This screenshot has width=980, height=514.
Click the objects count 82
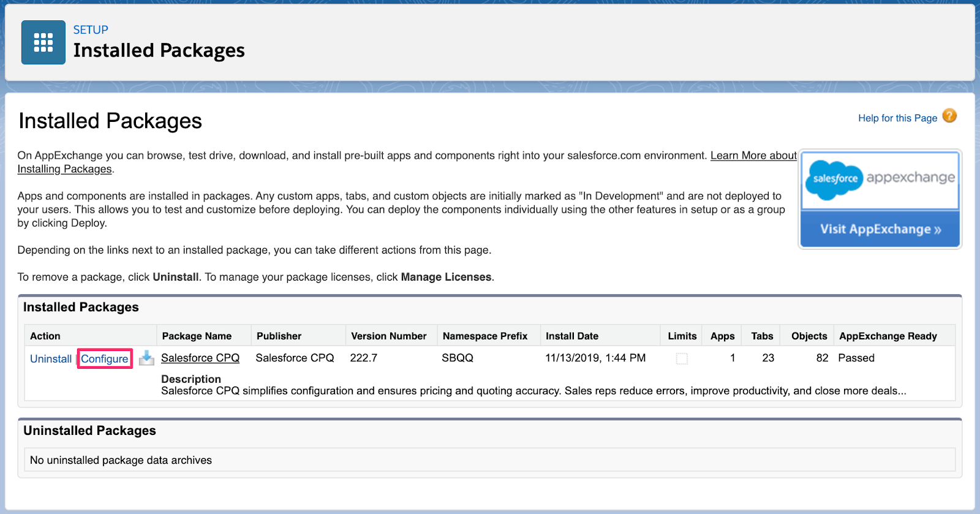(x=822, y=358)
